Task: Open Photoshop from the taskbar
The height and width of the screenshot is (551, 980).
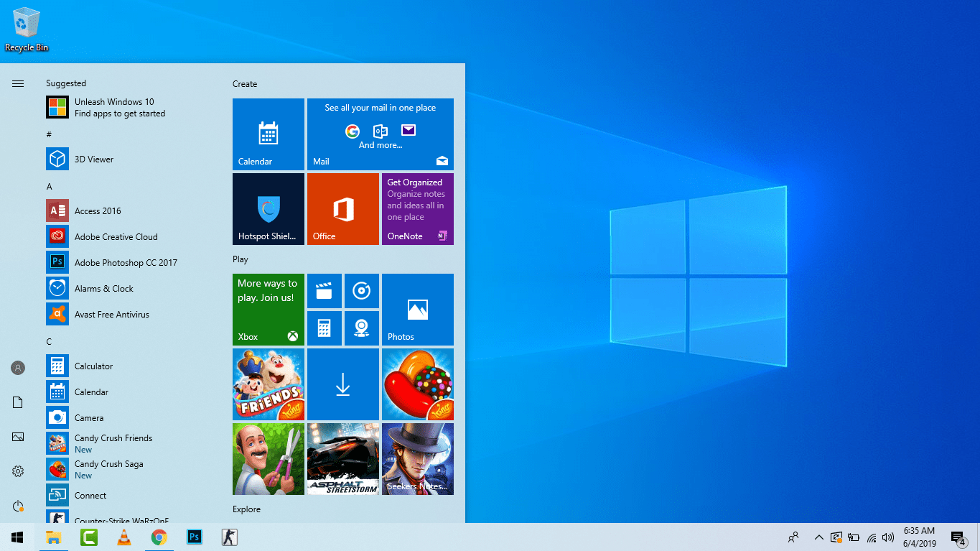Action: coord(195,537)
